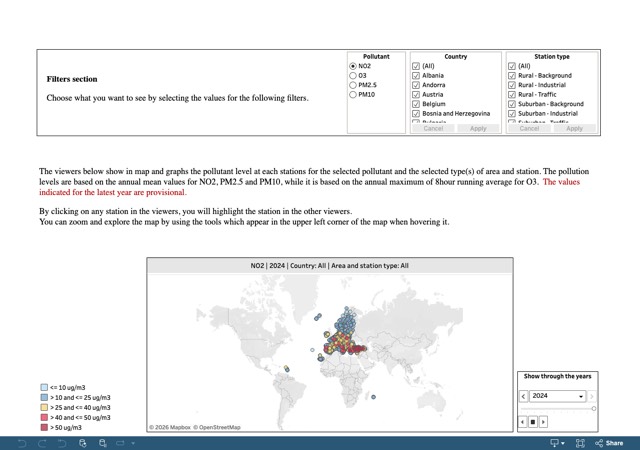The width and height of the screenshot is (640, 450).
Task: Open the 2024 year dropdown
Action: tap(557, 396)
